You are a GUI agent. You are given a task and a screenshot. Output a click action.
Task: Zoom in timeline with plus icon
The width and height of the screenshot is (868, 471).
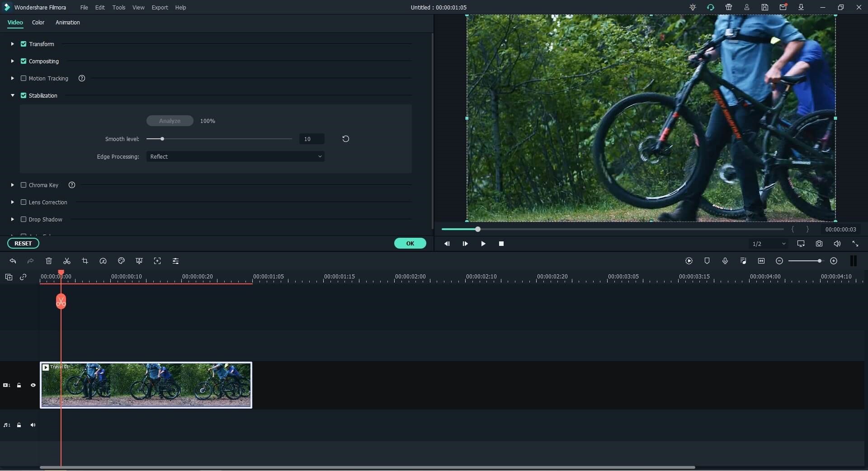[x=834, y=261]
